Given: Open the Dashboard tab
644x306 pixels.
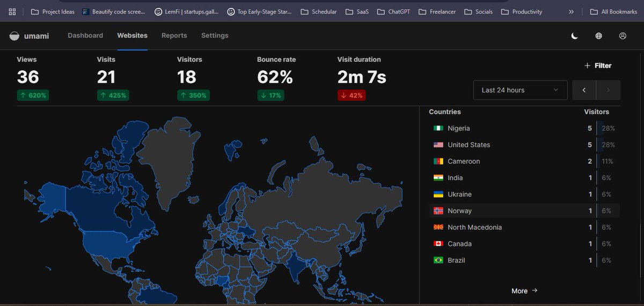Looking at the screenshot, I should point(85,35).
